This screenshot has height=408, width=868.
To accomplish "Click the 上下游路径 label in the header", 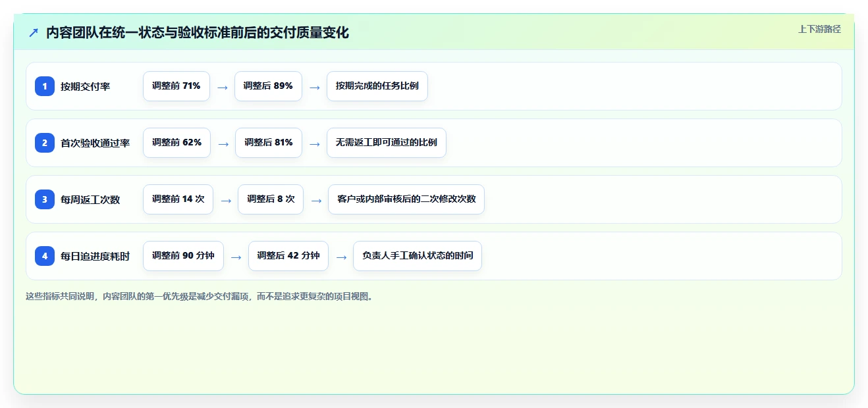I will coord(819,29).
